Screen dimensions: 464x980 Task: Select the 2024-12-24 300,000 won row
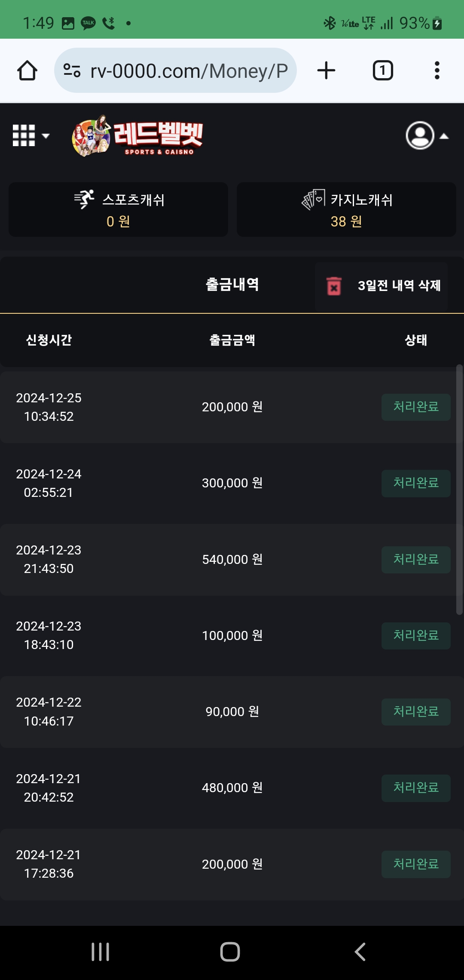pos(232,483)
